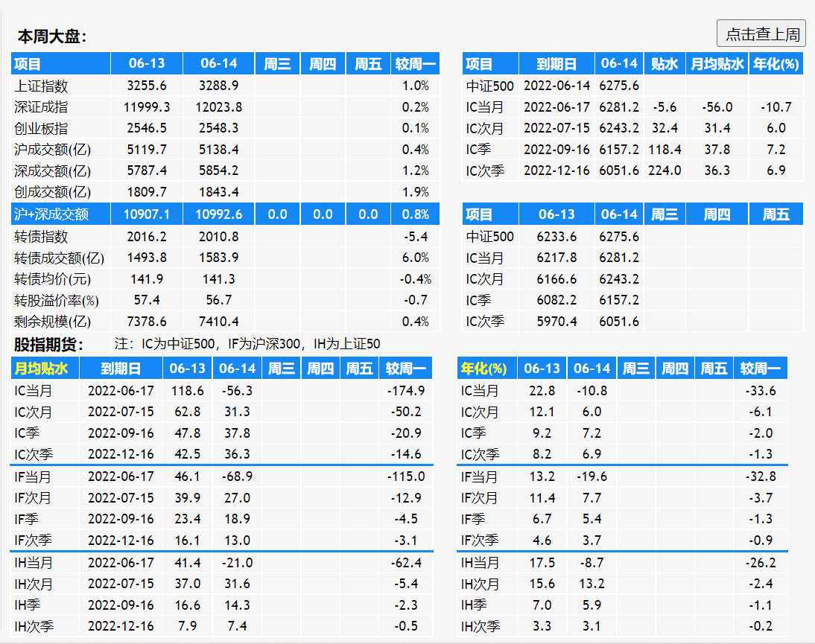This screenshot has width=815, height=644.
Task: Click value 10907.1 in 沪+深成交额 row
Action: (x=147, y=214)
